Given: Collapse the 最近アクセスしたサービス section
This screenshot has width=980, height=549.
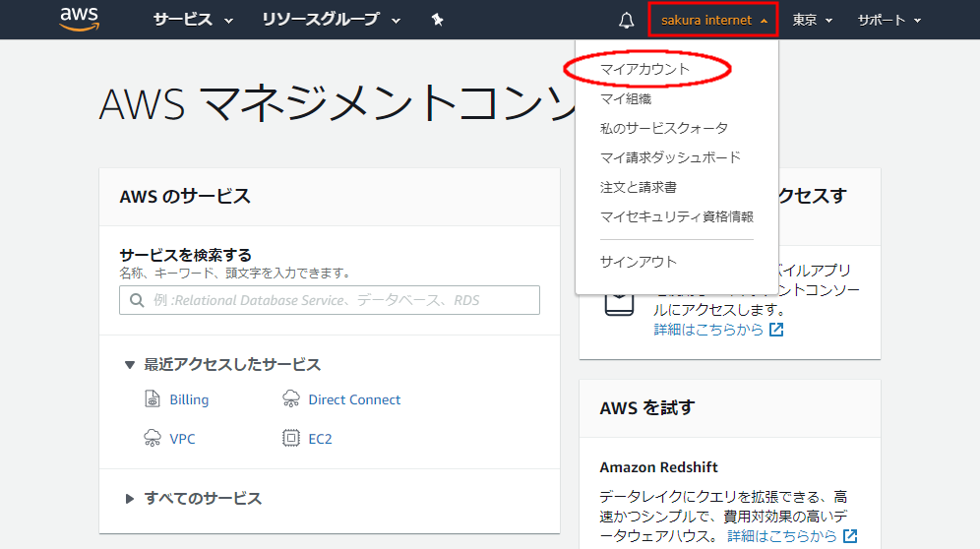Looking at the screenshot, I should [129, 364].
